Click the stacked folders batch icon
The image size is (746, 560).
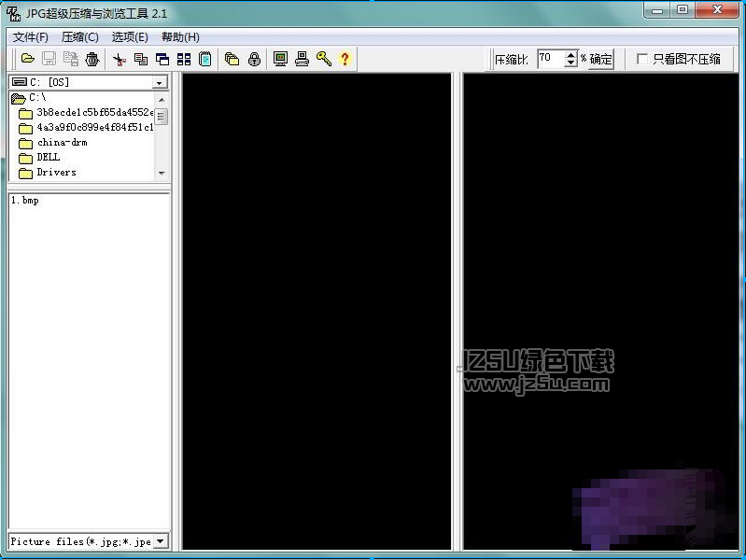tap(232, 59)
